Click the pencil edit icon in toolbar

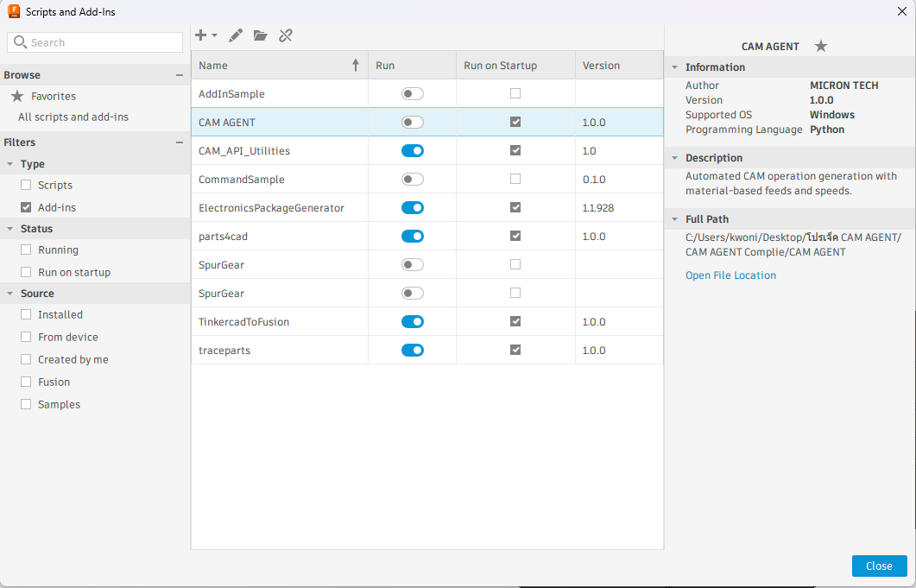tap(236, 35)
